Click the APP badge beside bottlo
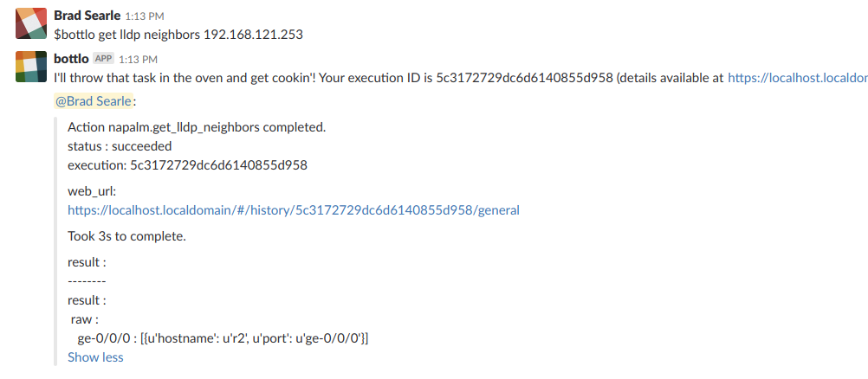The height and width of the screenshot is (379, 868). (103, 59)
